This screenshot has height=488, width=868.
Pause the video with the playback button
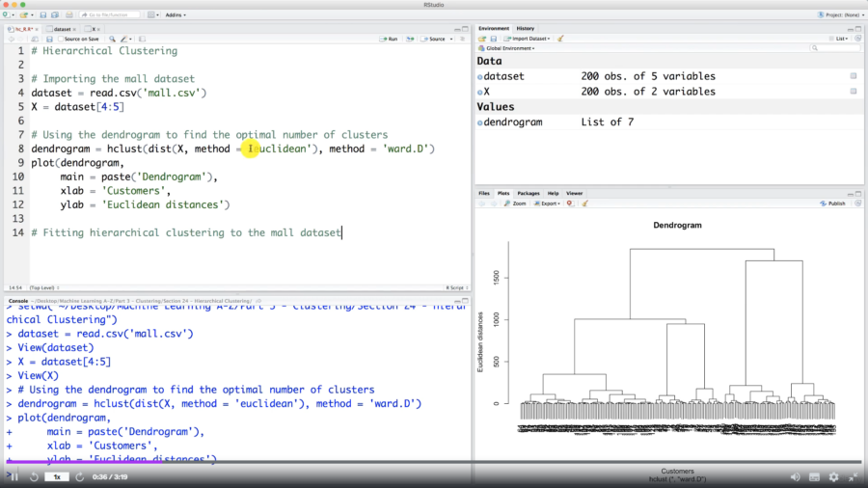coord(14,476)
